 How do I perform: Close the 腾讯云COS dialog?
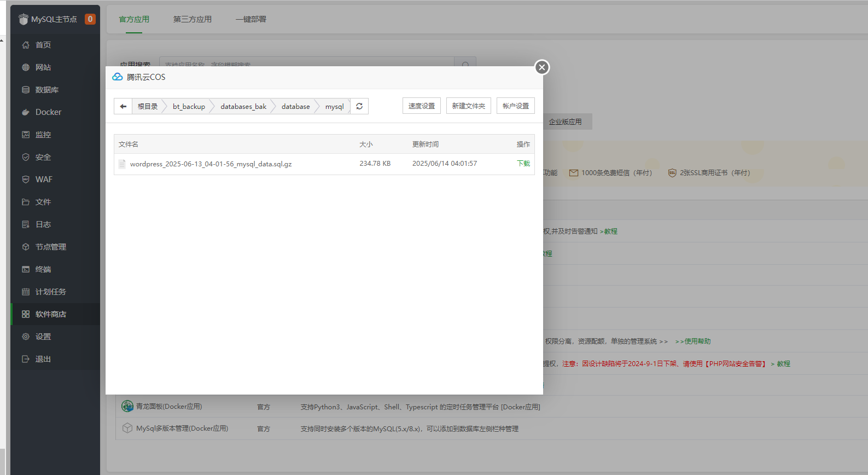(x=541, y=67)
